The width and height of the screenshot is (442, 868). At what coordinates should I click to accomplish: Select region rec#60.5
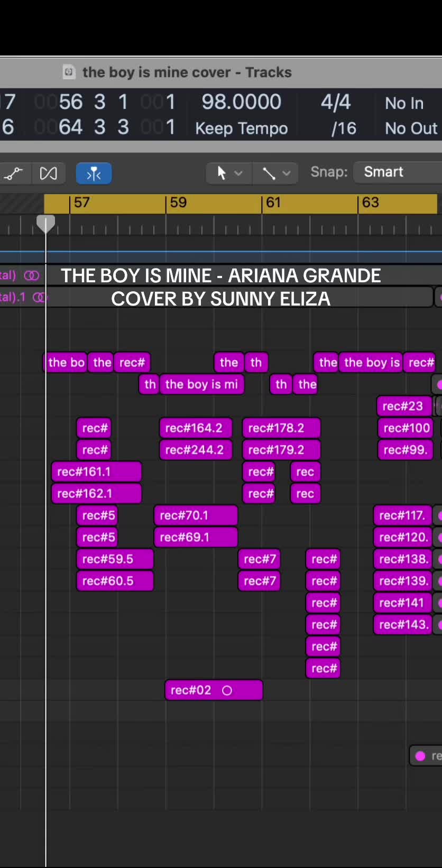coord(115,581)
